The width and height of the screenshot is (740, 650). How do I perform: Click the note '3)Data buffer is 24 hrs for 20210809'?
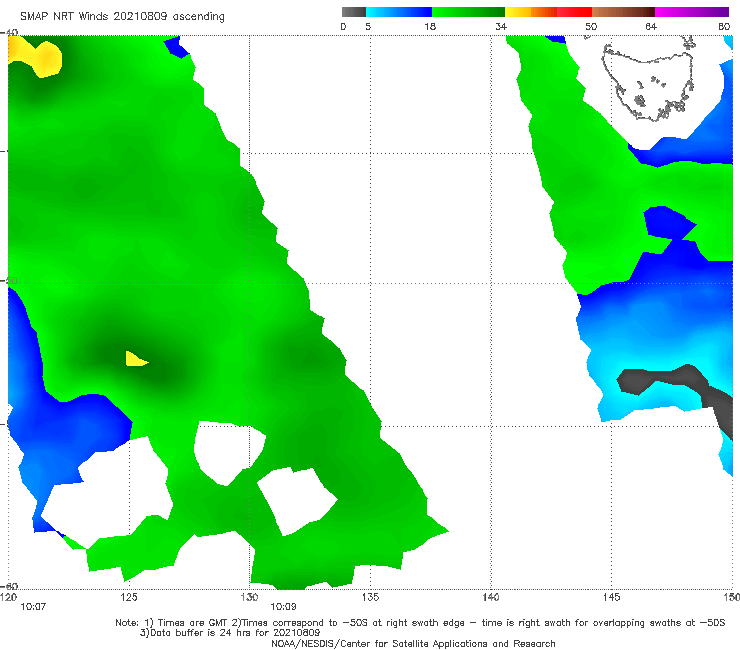coord(230,633)
